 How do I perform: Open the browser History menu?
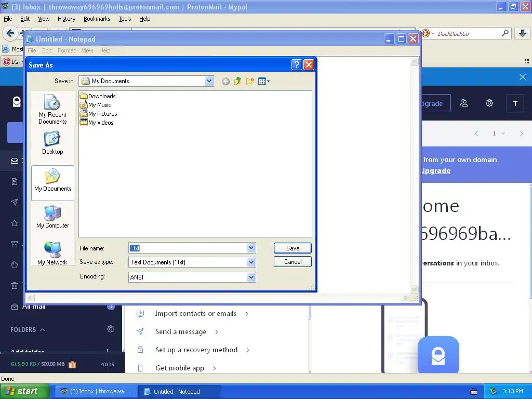pyautogui.click(x=66, y=19)
